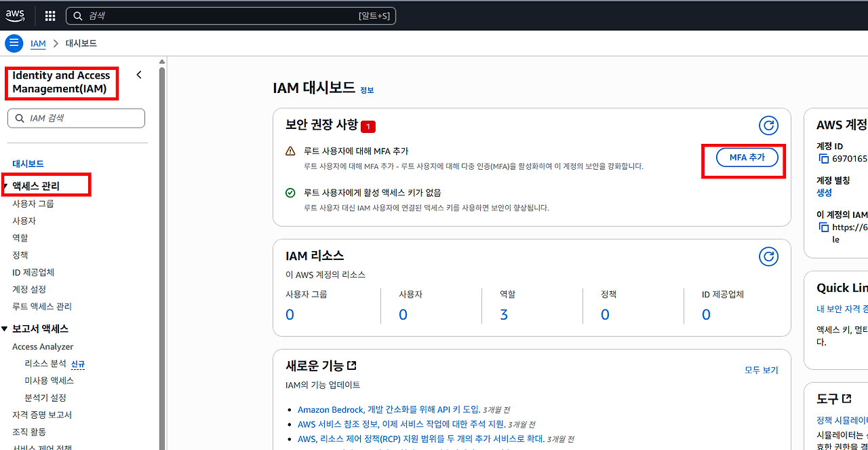Open the AWS services grid menu

50,16
